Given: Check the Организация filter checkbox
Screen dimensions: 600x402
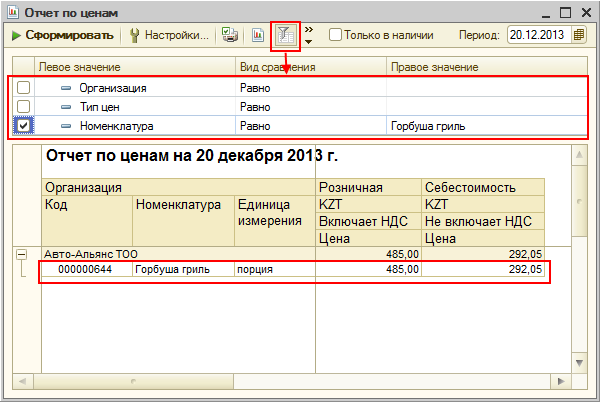Looking at the screenshot, I should pyautogui.click(x=24, y=88).
